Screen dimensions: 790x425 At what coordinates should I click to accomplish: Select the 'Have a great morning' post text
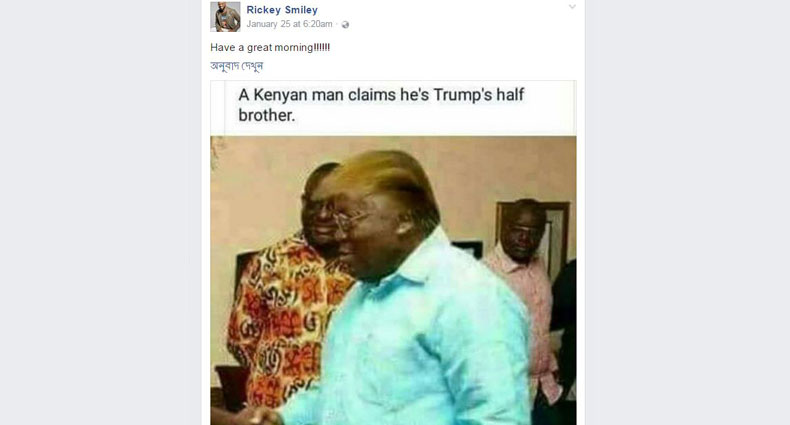[x=270, y=47]
